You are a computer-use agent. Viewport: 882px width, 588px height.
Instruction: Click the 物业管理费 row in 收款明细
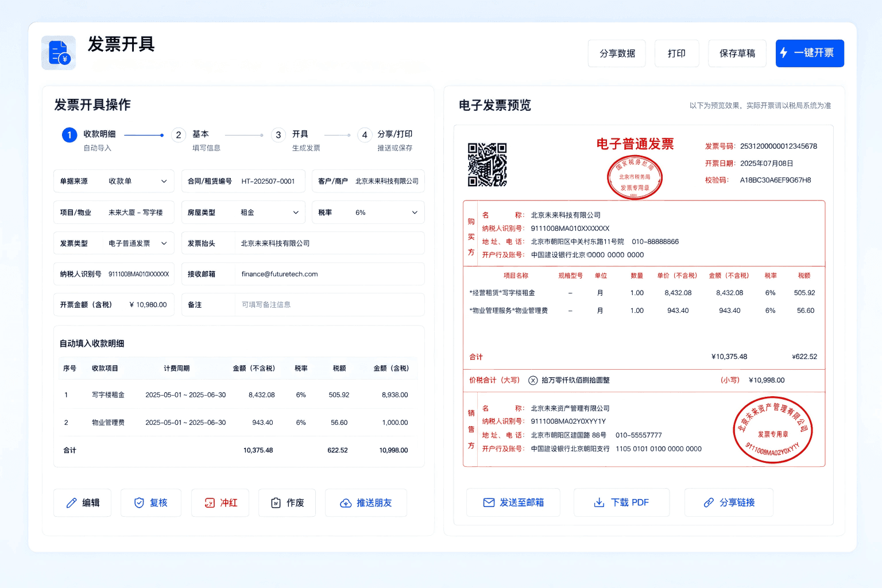239,423
